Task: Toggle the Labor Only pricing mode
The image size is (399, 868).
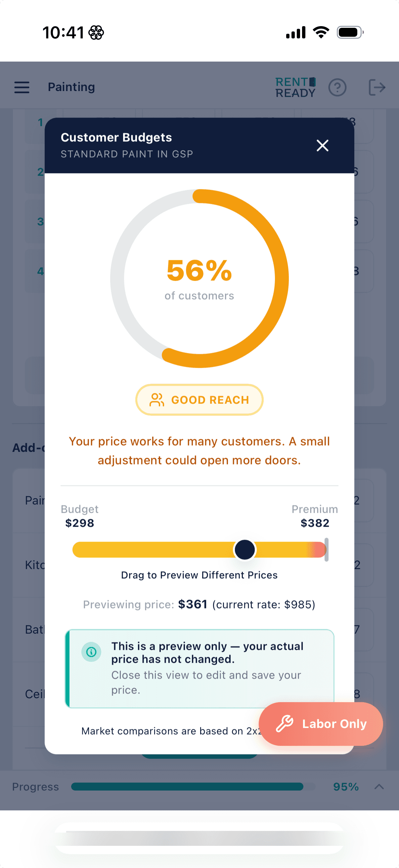Action: 320,723
